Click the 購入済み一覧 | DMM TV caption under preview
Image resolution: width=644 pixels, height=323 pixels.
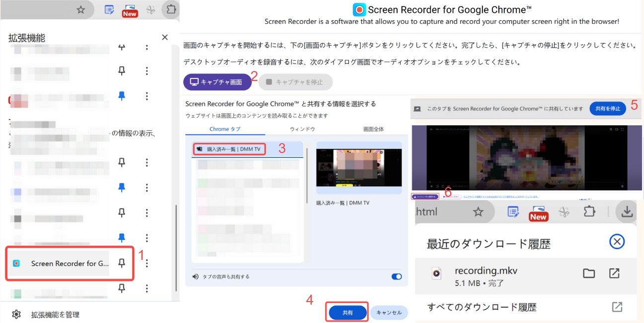343,203
